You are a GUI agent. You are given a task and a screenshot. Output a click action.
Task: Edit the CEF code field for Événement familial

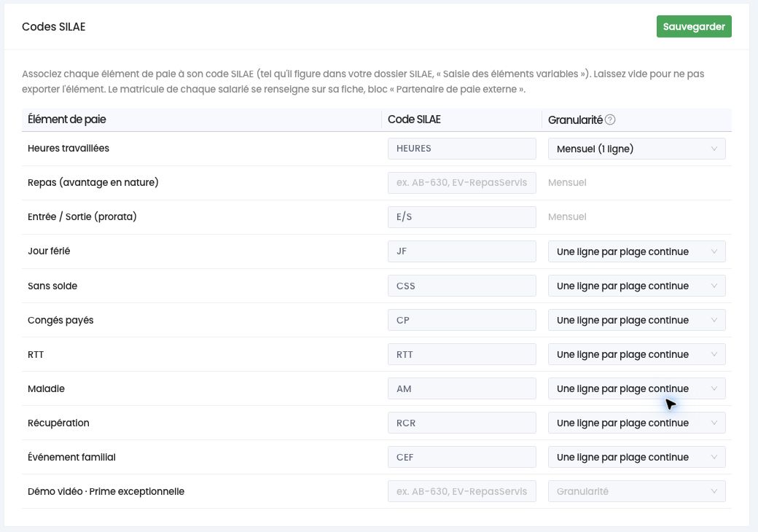461,458
